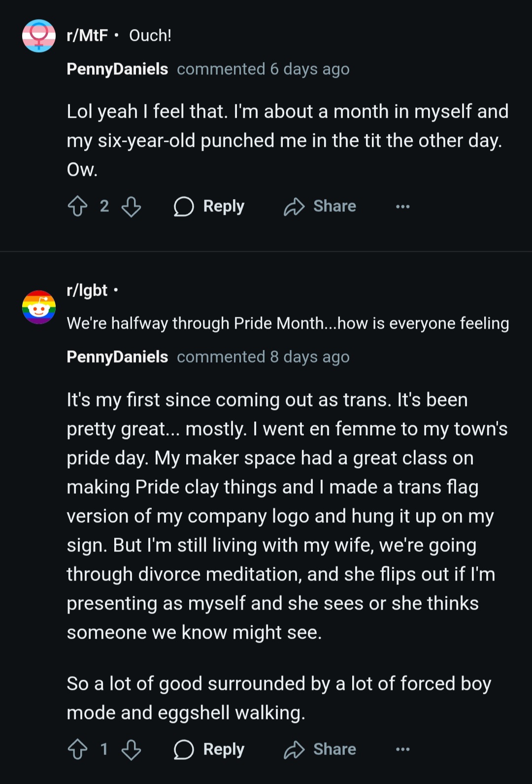Open the 'Ouch!' post title
Screen dimensions: 532x784
[x=150, y=35]
